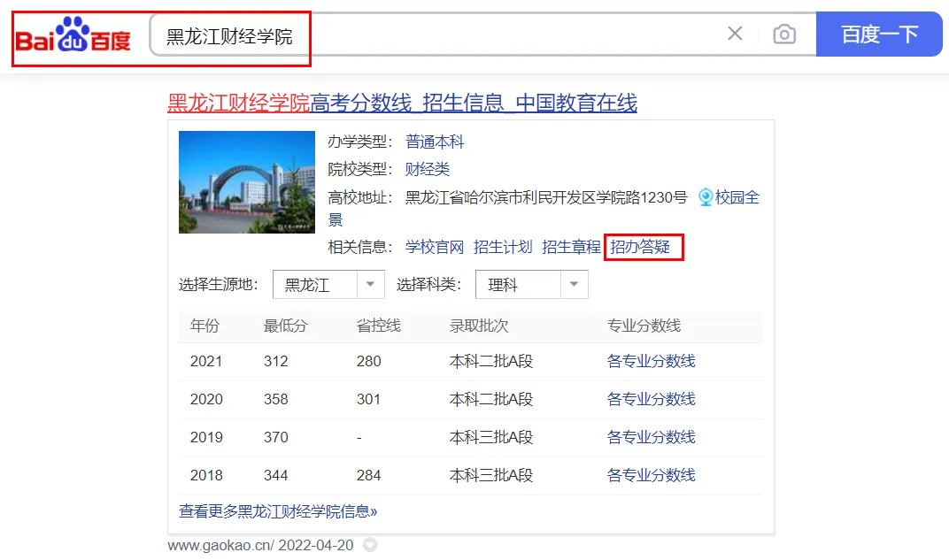949x560 pixels.
Task: Visit 学校官网 link
Action: click(x=435, y=247)
